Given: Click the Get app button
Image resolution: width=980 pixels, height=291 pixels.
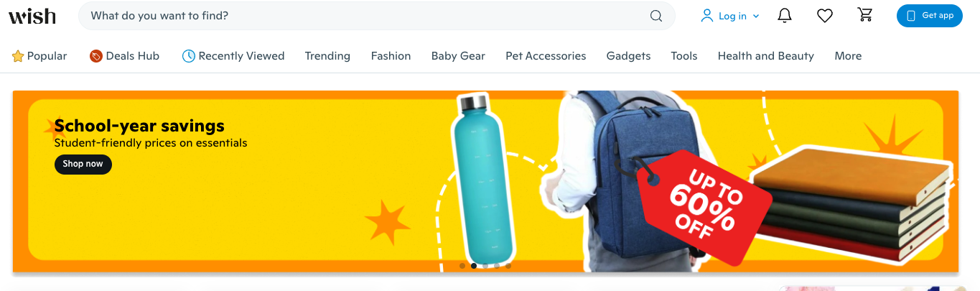Looking at the screenshot, I should (930, 16).
